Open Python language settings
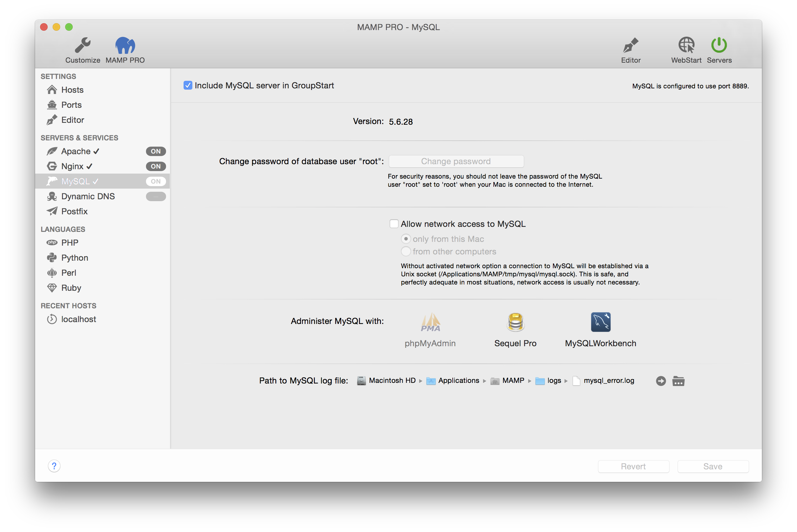 [102, 258]
